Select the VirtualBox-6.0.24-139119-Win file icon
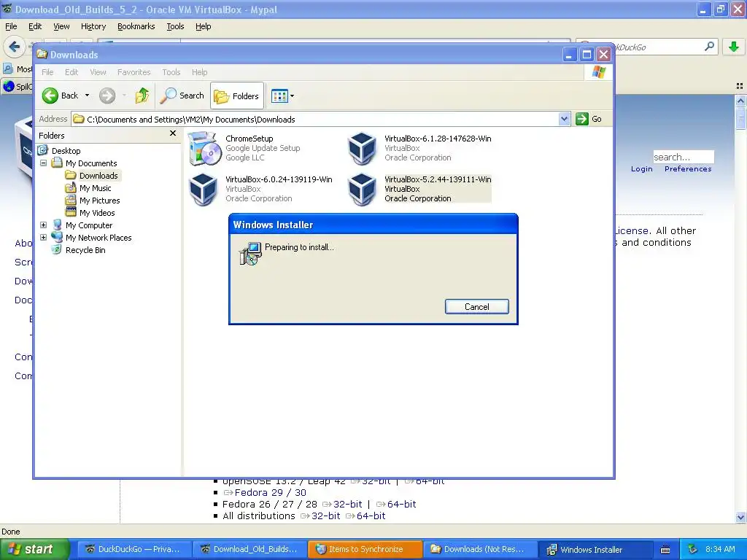Image resolution: width=747 pixels, height=560 pixels. point(204,189)
